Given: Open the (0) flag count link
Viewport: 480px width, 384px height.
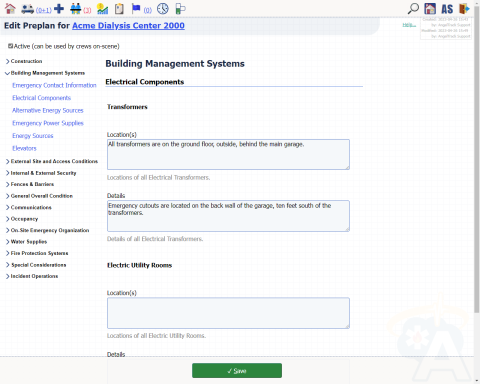Looking at the screenshot, I should click(x=148, y=10).
